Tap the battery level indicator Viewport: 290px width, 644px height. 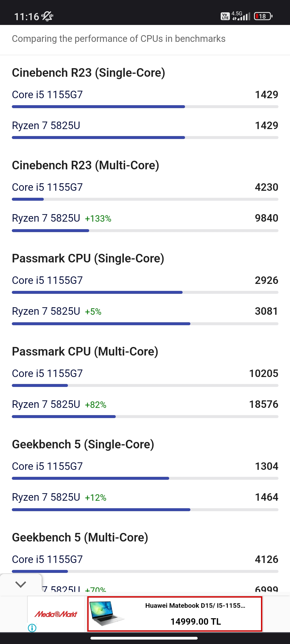coord(263,16)
